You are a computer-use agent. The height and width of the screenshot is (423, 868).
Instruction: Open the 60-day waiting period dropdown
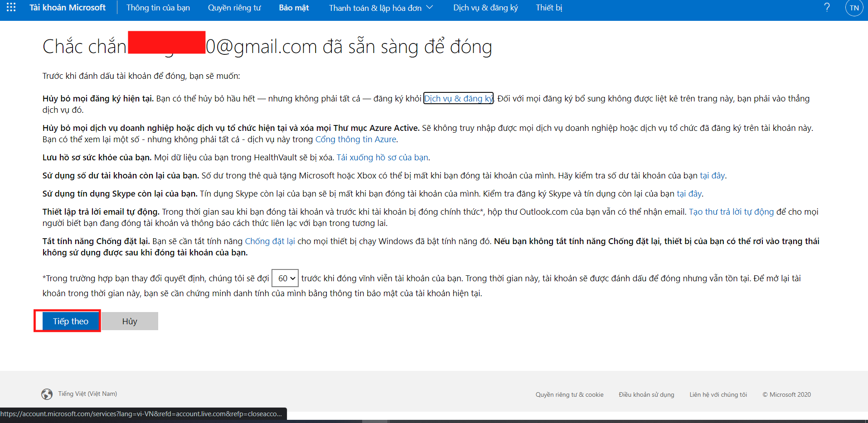click(285, 278)
